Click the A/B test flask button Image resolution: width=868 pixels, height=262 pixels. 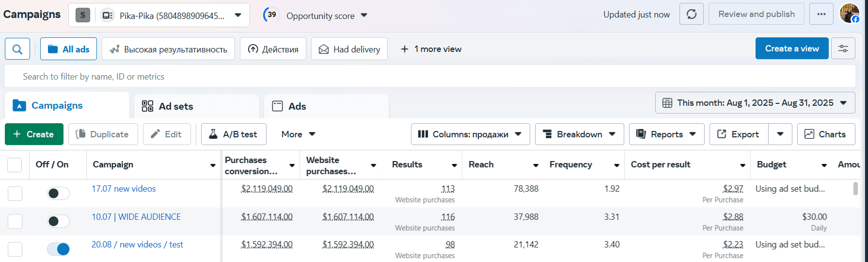tap(234, 134)
